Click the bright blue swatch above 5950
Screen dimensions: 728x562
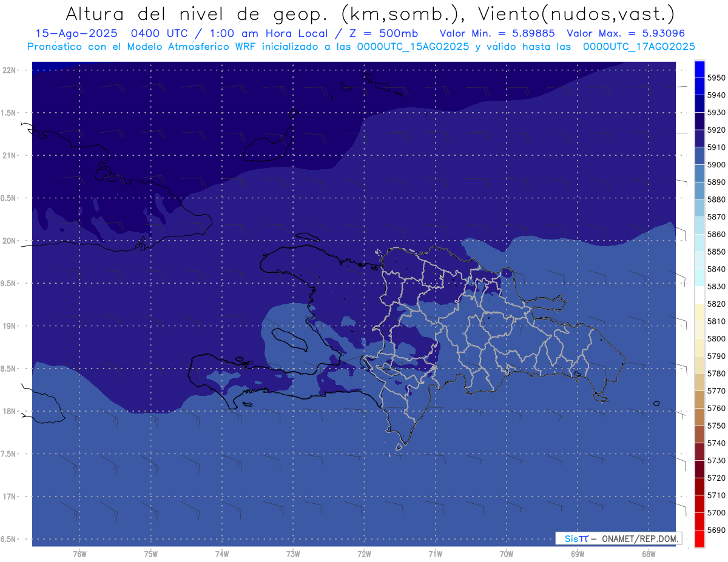click(x=699, y=69)
